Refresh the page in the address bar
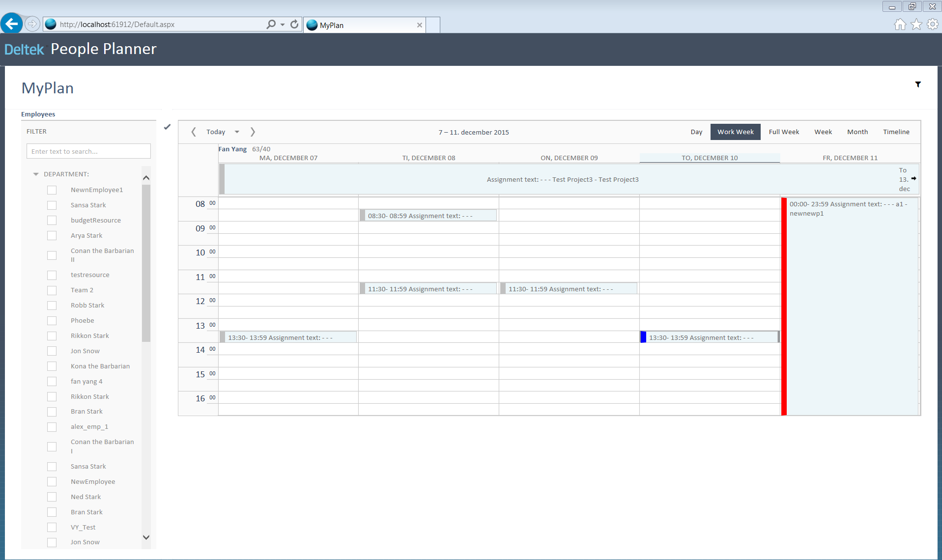The height and width of the screenshot is (560, 942). point(294,24)
